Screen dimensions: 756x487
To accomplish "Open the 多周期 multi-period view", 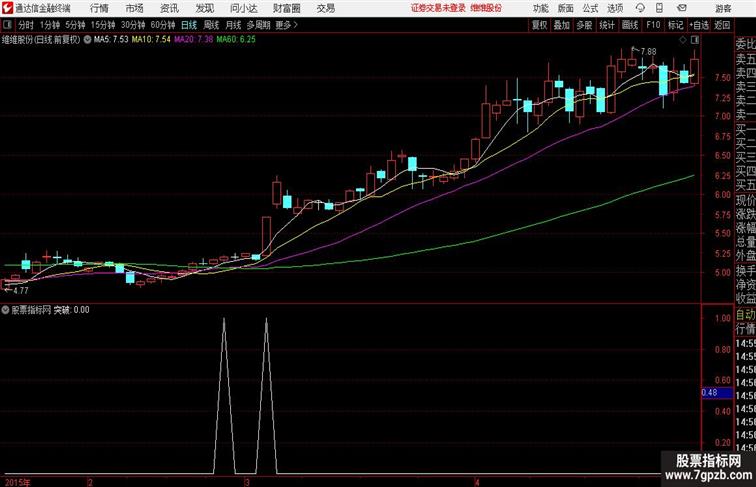I will [x=259, y=25].
